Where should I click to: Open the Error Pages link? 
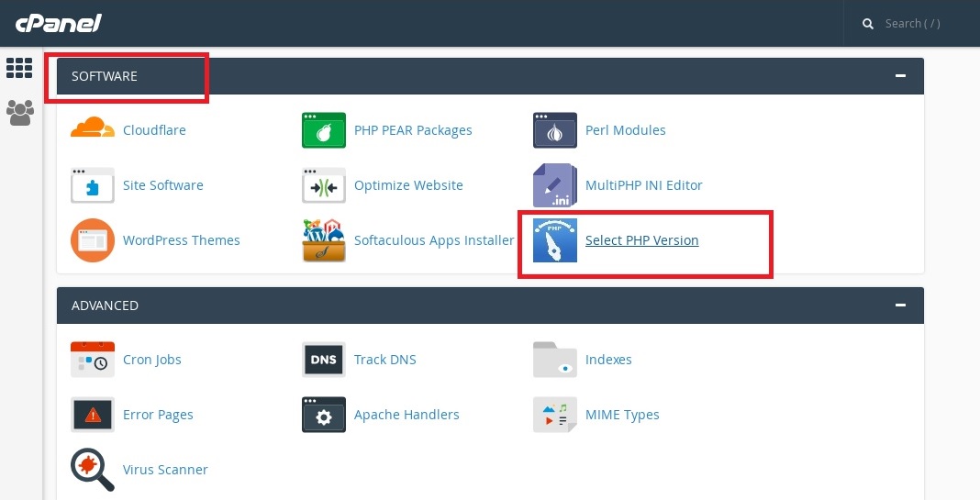tap(158, 415)
